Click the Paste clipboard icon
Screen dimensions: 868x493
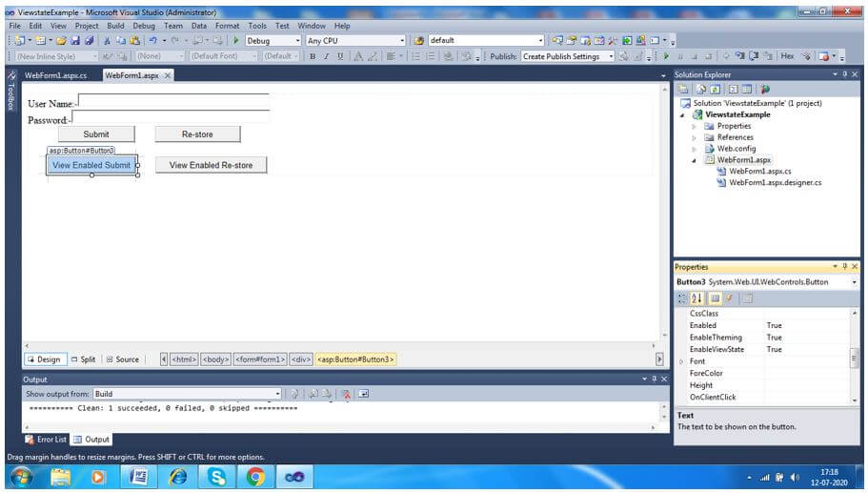[134, 40]
